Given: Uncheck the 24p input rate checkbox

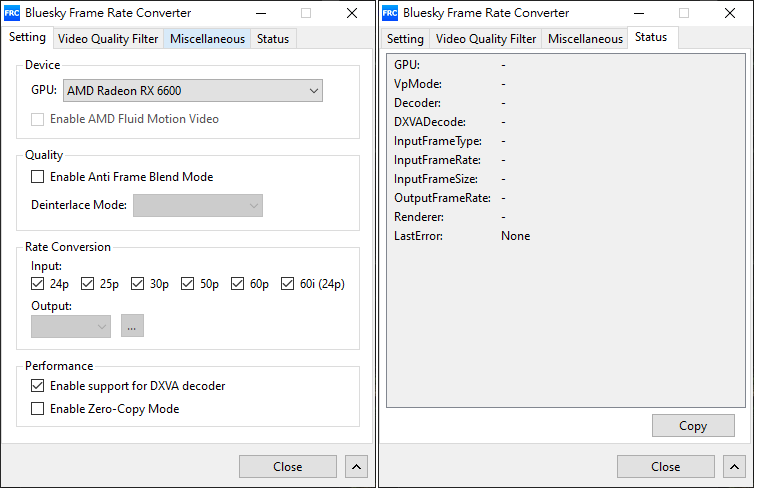Looking at the screenshot, I should [38, 284].
